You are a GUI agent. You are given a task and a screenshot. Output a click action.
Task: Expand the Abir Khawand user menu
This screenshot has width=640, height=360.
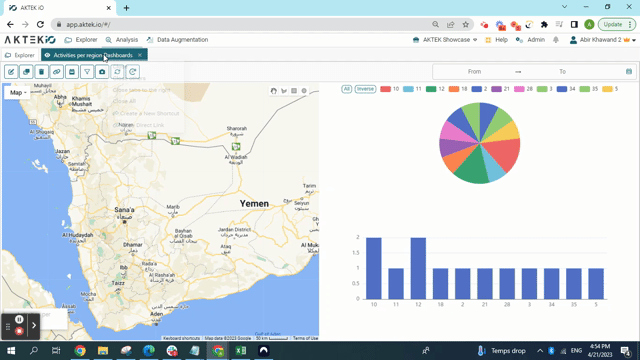603,40
